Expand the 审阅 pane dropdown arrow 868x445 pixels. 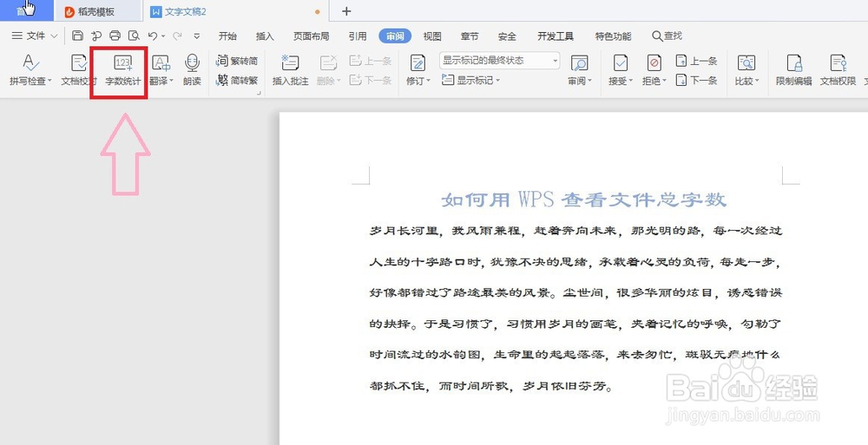(x=589, y=81)
